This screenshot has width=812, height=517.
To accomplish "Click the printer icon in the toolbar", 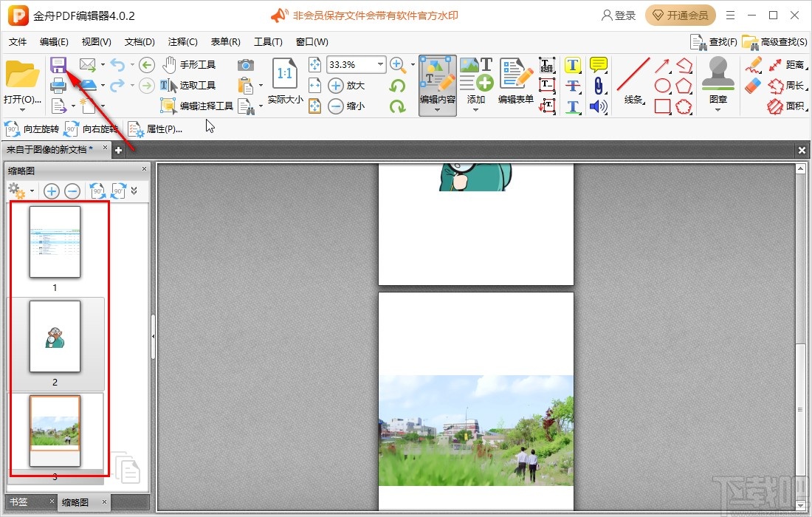I will (58, 86).
